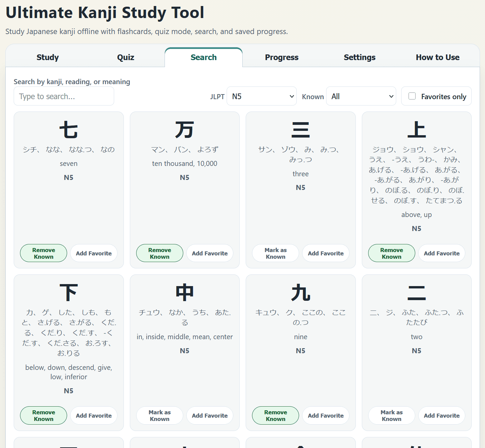
Task: Add kanji 万 (ten thousand) to favorites
Action: coord(210,253)
